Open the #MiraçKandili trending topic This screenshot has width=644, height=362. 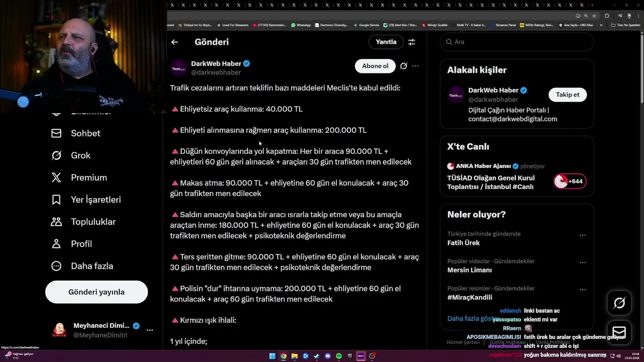click(469, 297)
